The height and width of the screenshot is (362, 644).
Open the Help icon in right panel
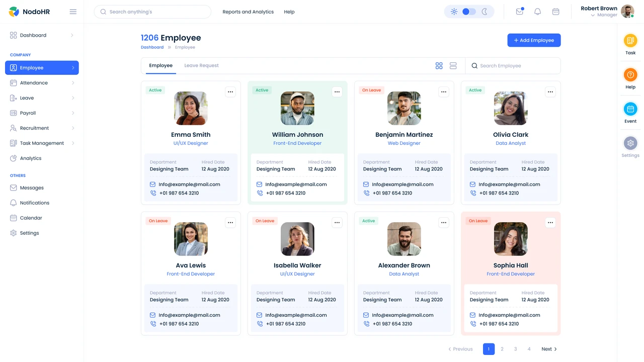[x=630, y=75]
